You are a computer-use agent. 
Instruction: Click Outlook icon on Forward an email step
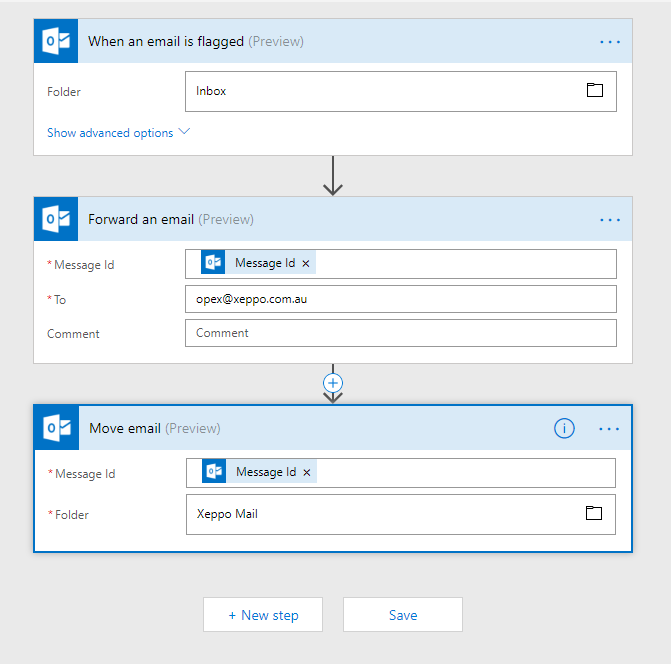coord(56,219)
